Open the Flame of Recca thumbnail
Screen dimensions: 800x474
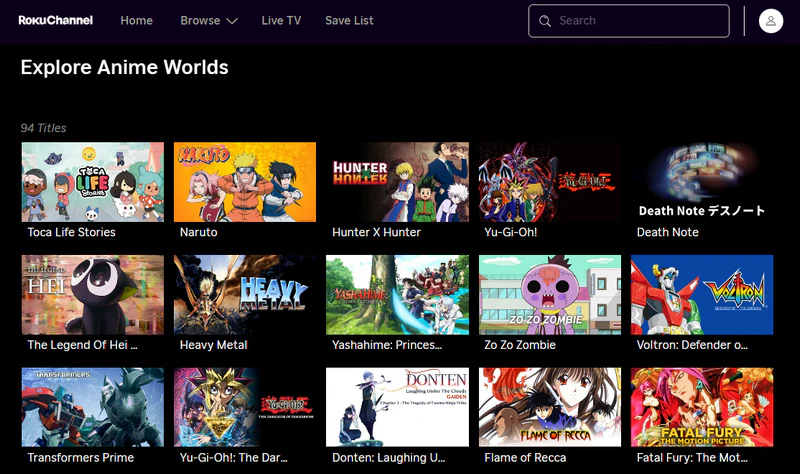coord(550,407)
